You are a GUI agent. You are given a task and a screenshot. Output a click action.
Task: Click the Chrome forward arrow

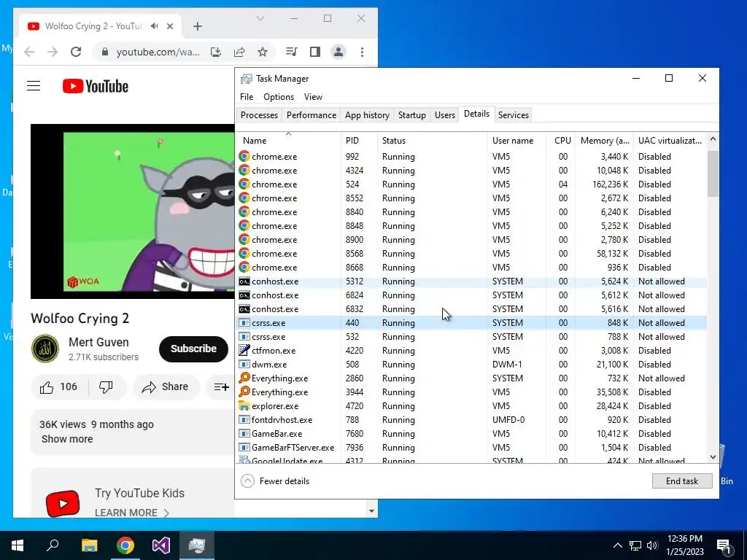(x=53, y=52)
